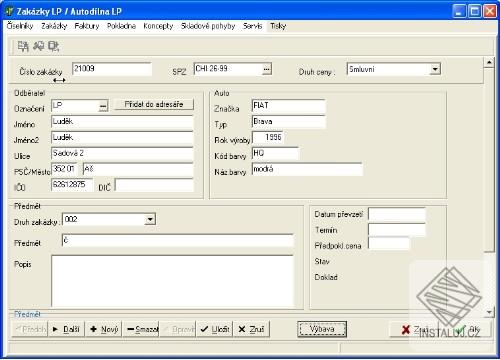Open the Pokladna menu
This screenshot has width=500, height=360.
(121, 26)
